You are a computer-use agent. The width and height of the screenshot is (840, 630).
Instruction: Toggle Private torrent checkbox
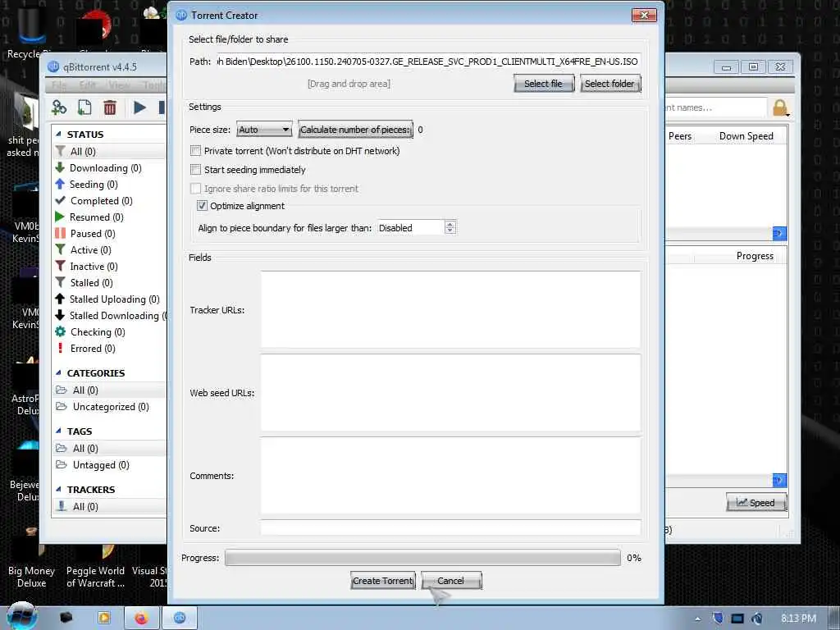(195, 151)
